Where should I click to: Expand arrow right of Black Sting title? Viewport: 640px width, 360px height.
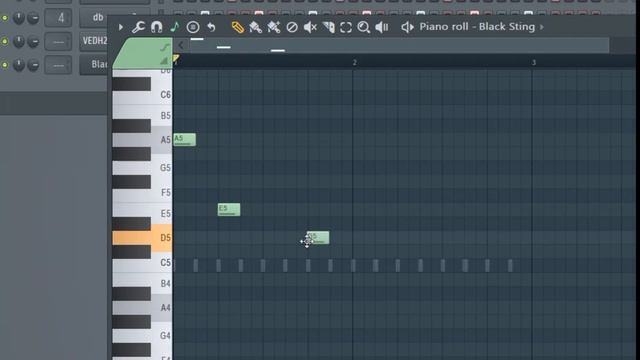542,27
